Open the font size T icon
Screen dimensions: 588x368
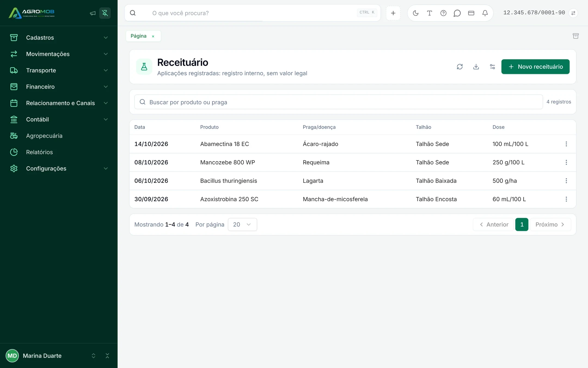(x=430, y=13)
